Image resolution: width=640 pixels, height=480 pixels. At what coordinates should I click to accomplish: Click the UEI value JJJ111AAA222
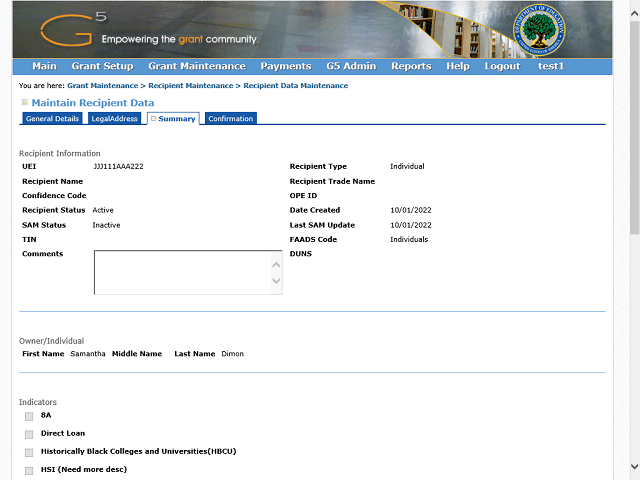click(x=118, y=167)
